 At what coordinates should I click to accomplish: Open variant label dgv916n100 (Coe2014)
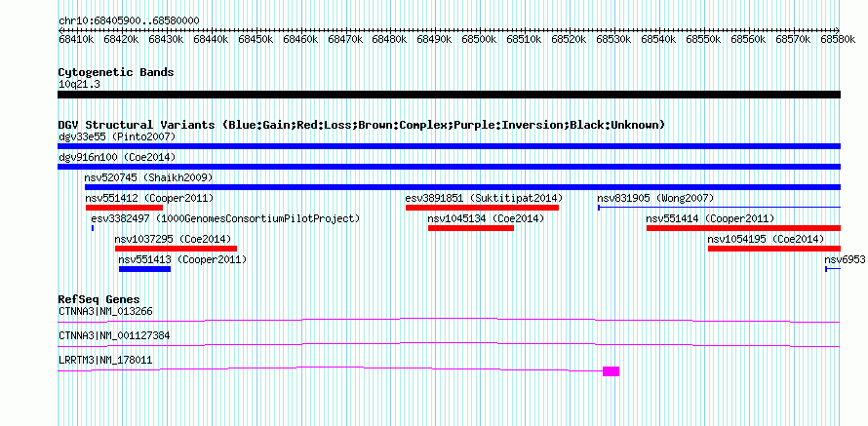(x=117, y=158)
